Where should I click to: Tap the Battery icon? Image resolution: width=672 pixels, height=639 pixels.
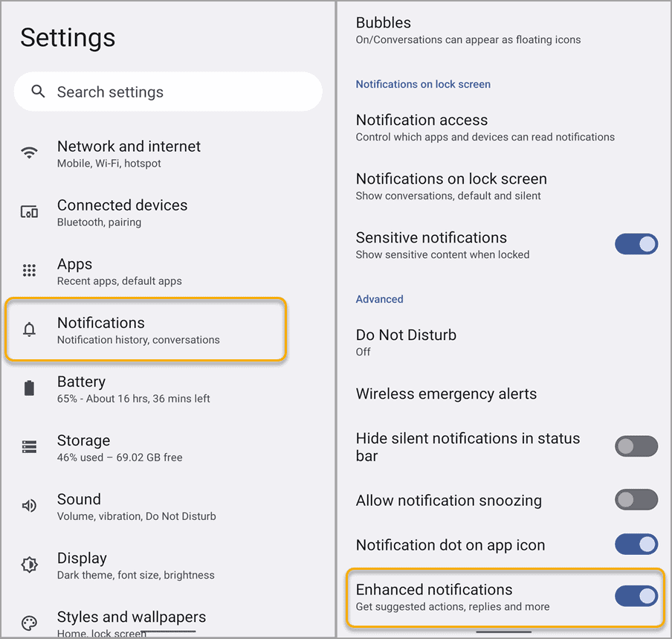click(29, 388)
